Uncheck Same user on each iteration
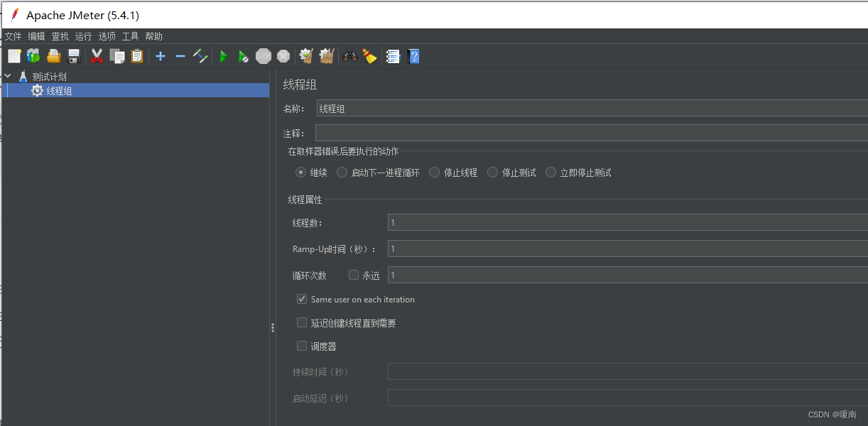The width and height of the screenshot is (868, 426). coord(302,299)
